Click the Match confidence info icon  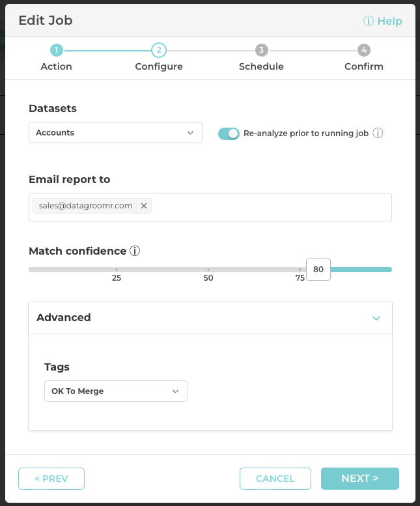[135, 251]
